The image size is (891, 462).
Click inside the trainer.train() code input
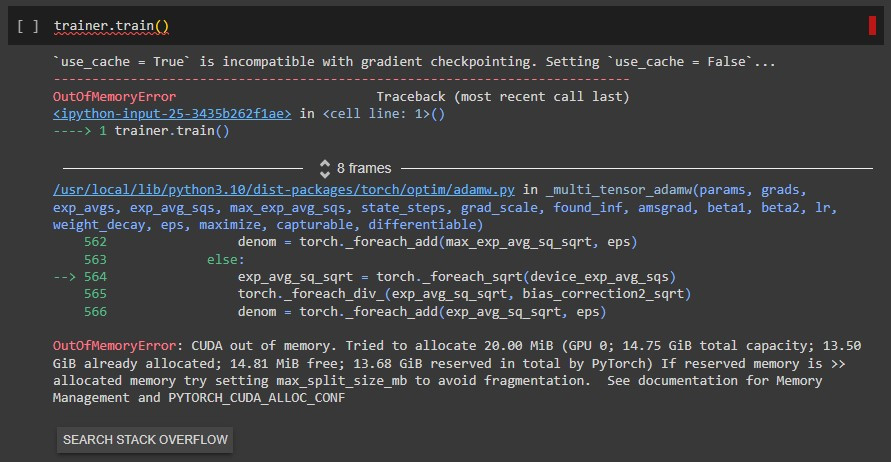111,26
